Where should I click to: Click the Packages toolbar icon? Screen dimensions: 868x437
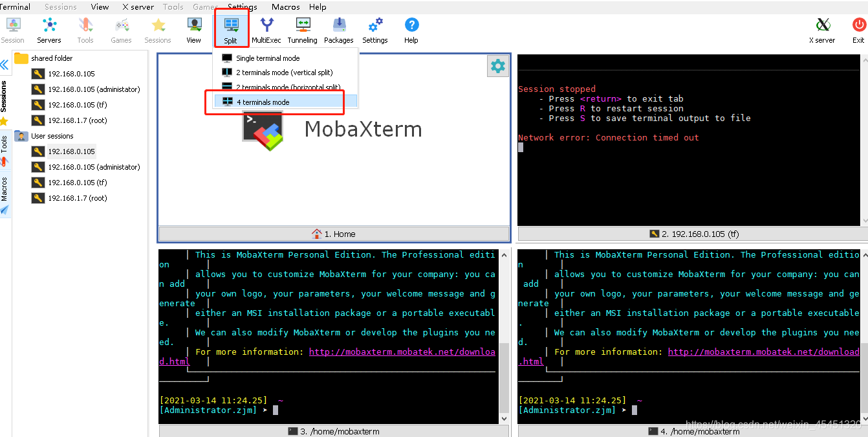(339, 30)
